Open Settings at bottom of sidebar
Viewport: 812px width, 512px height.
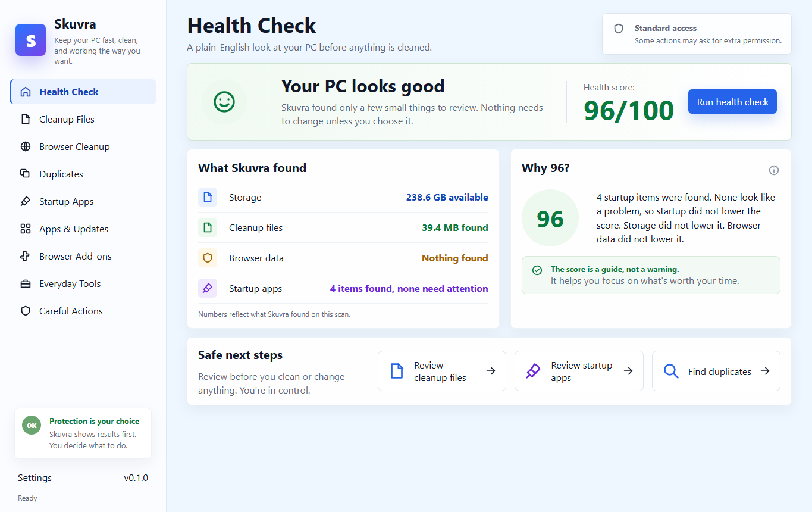(x=35, y=477)
